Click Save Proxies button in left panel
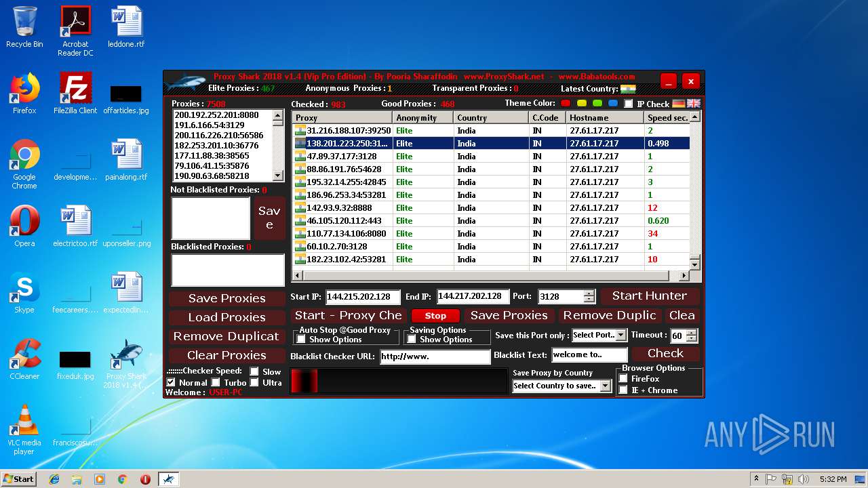 [x=227, y=298]
